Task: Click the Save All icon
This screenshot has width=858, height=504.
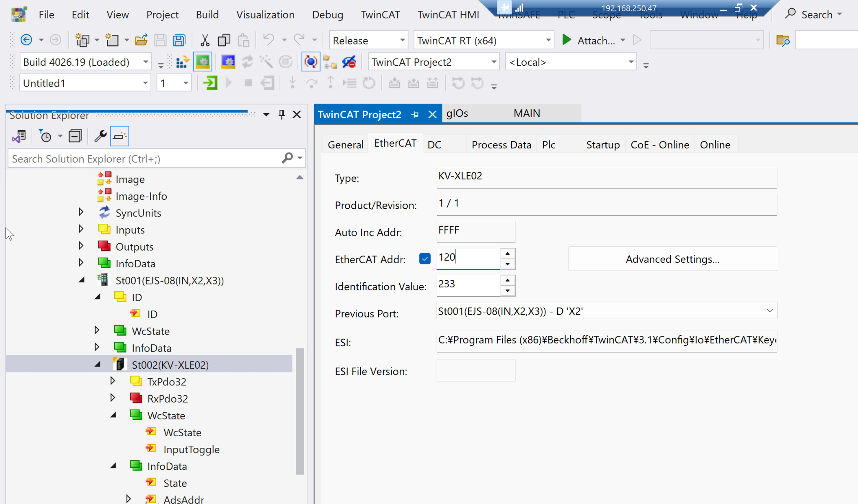Action: pyautogui.click(x=179, y=41)
